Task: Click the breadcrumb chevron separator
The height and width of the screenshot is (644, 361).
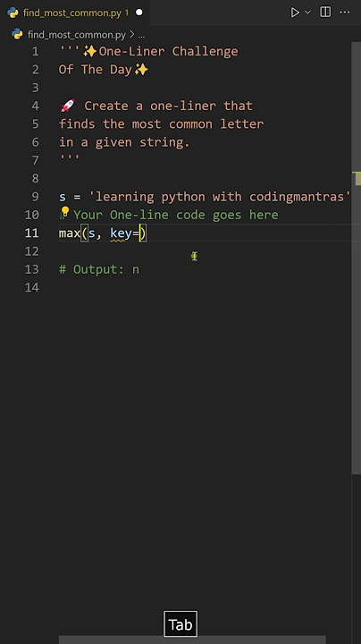Action: pyautogui.click(x=132, y=35)
